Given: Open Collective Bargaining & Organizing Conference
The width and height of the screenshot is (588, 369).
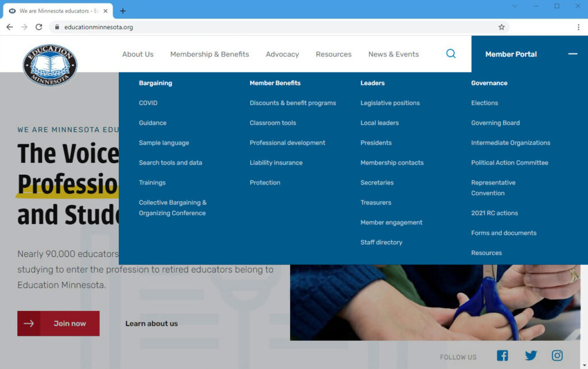Looking at the screenshot, I should click(x=173, y=207).
